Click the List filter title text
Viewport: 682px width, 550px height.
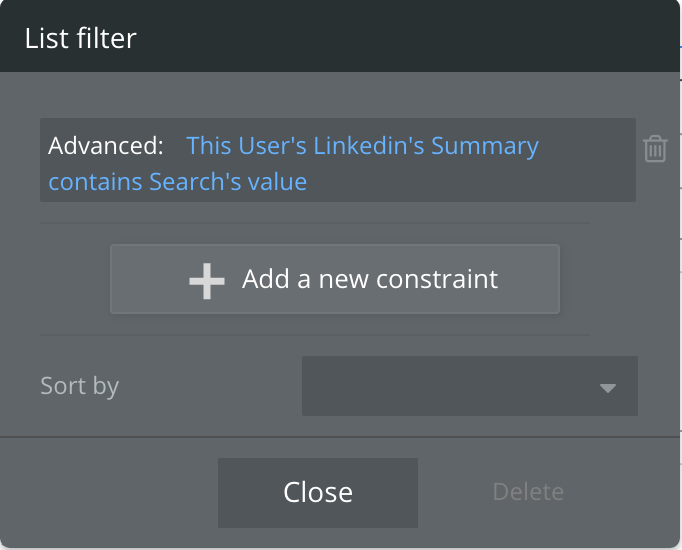[81, 39]
